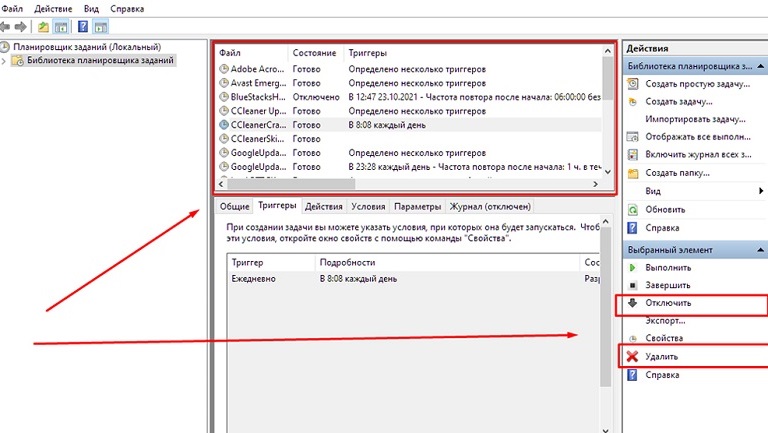The height and width of the screenshot is (433, 768).
Task: Expand Библиотека планировщика заданий tree node
Action: click(5, 61)
